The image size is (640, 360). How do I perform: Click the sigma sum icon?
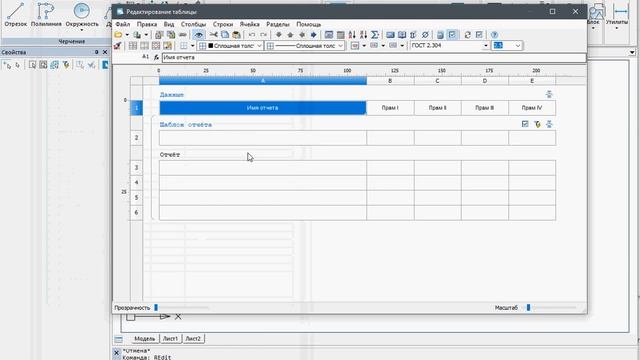pos(375,35)
